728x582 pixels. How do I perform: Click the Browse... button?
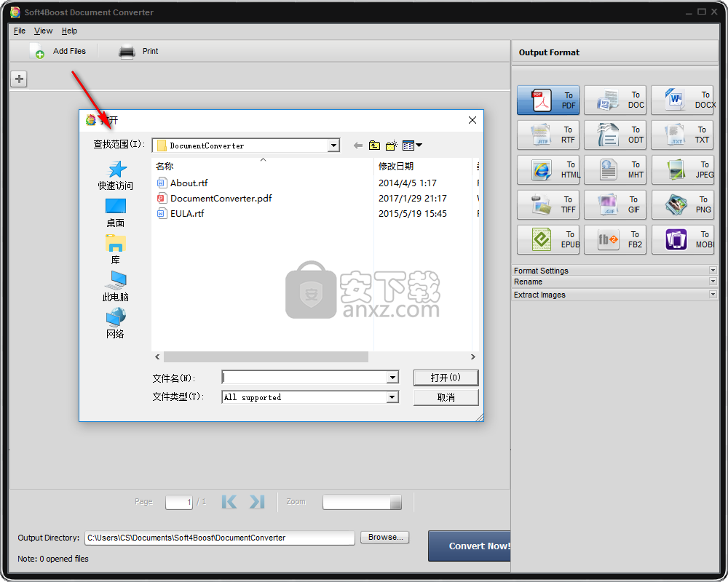[x=385, y=538]
